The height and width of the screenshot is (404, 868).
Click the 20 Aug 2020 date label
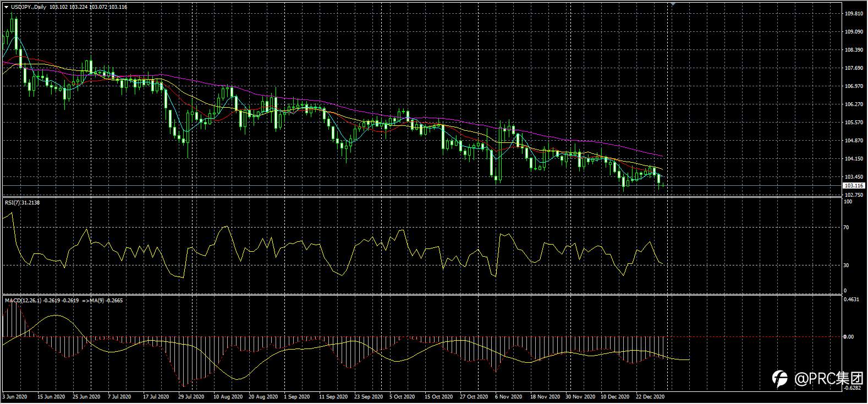pos(263,396)
